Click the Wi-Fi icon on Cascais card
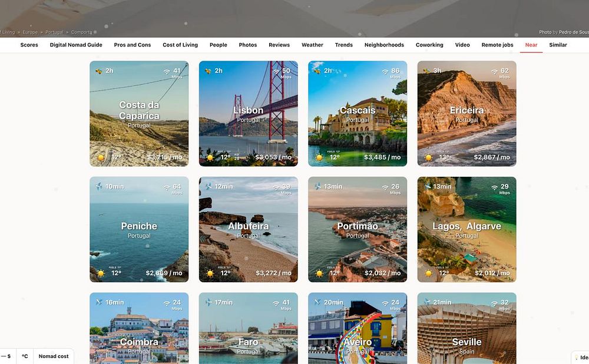This screenshot has height=364, width=589. click(385, 71)
